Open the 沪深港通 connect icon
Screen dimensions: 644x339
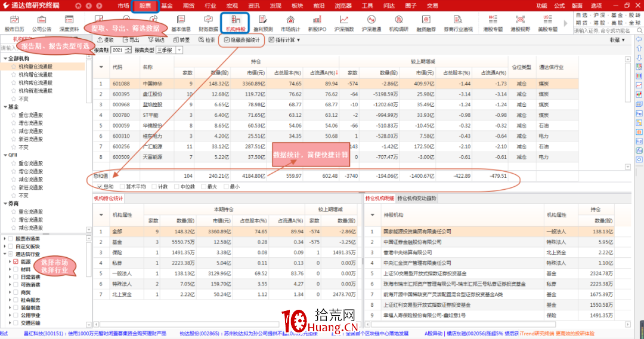tap(371, 23)
